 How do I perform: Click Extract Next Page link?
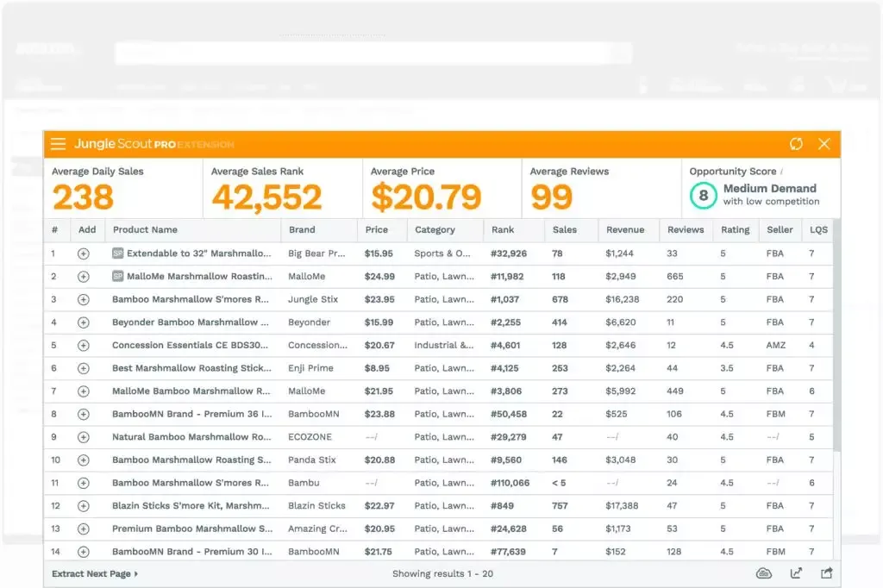95,574
